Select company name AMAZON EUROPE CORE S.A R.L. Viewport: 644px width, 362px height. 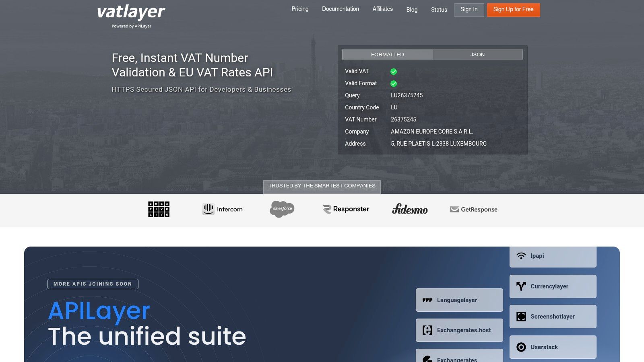(x=432, y=132)
